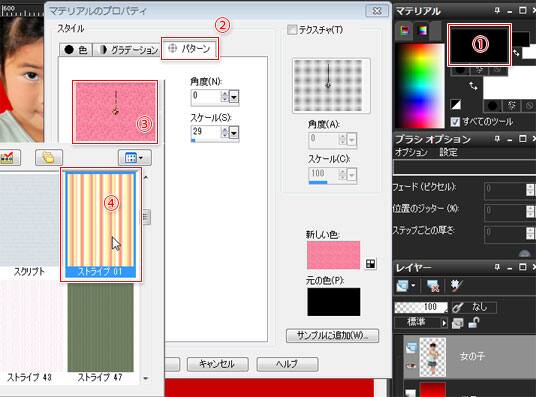Click the サンプルに追加(W) button
The height and width of the screenshot is (397, 536).
click(x=332, y=335)
